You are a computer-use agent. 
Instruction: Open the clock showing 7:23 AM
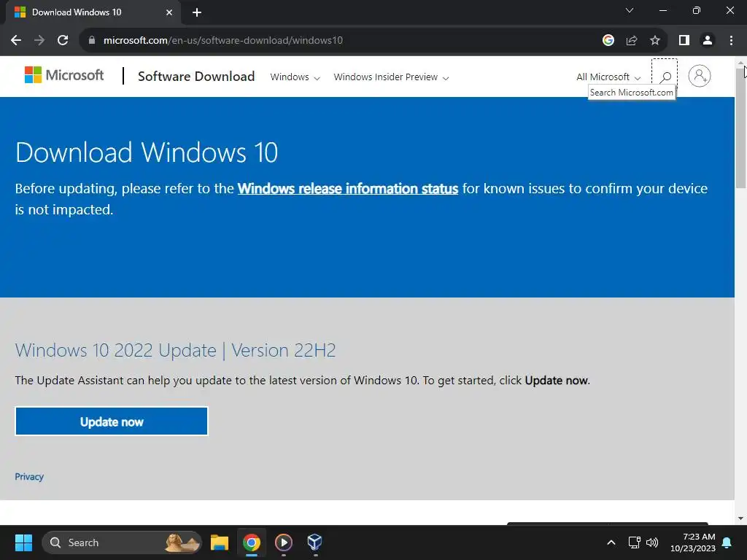693,542
